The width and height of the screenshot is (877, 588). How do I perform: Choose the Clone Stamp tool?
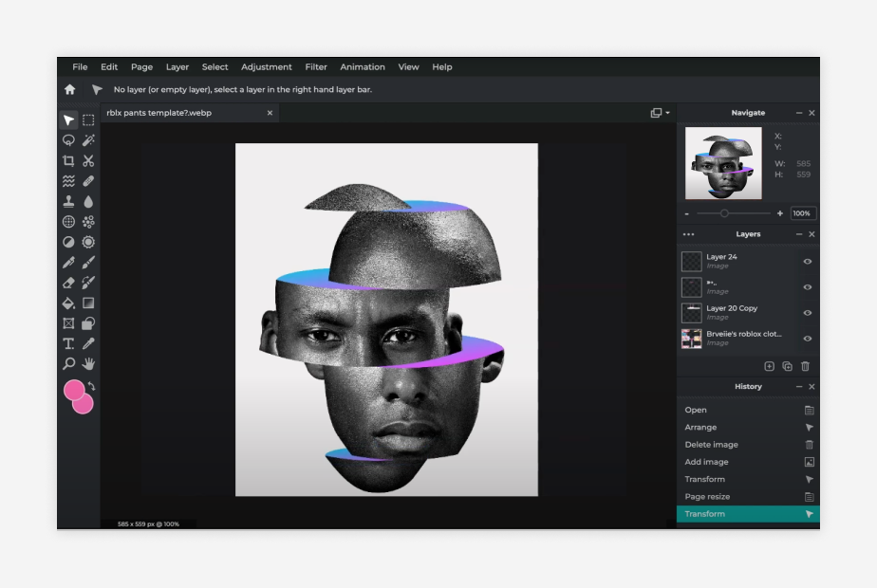pyautogui.click(x=68, y=201)
